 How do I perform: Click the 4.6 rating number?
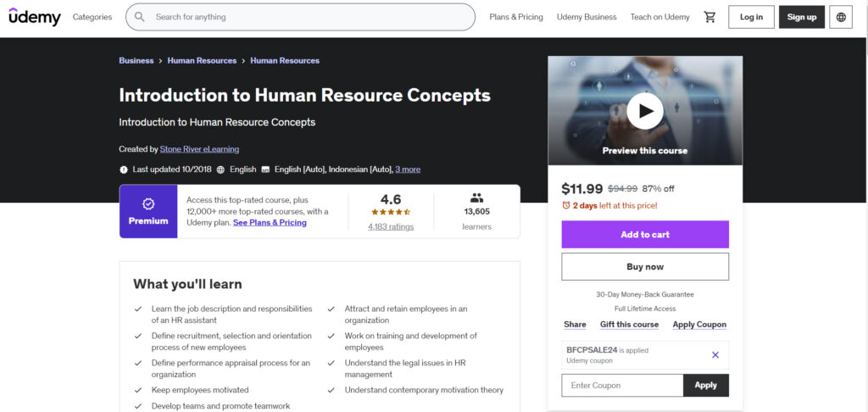pyautogui.click(x=391, y=199)
